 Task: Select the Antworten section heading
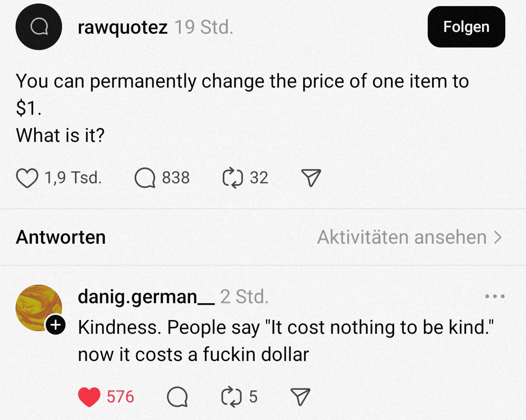click(61, 237)
